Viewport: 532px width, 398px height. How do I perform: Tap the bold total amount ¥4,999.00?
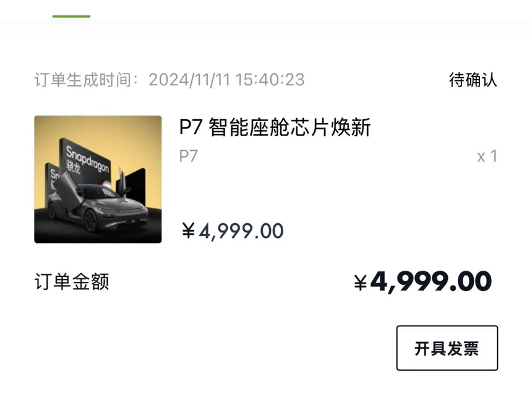423,281
